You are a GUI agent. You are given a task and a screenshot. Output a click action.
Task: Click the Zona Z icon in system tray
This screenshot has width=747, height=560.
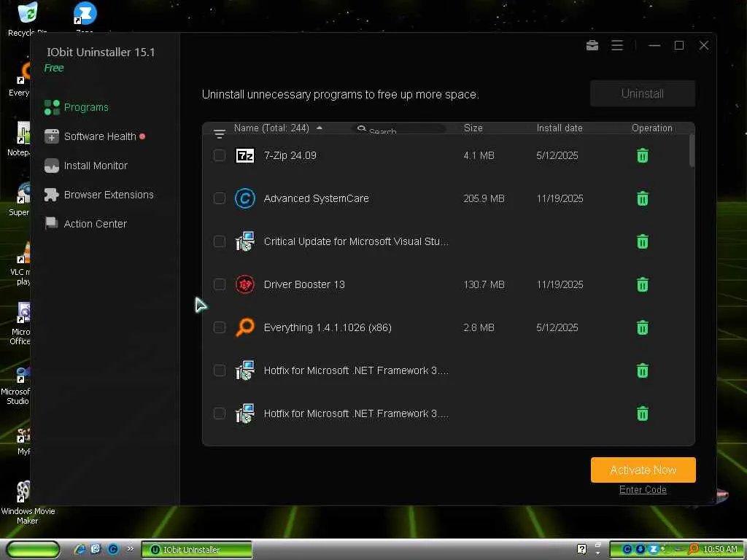654,549
